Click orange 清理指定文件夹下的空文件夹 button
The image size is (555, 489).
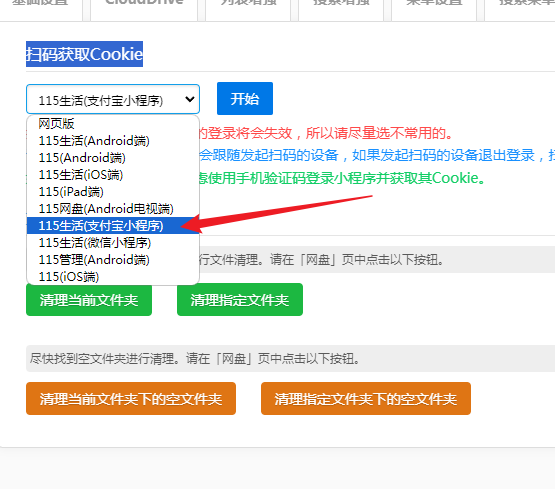366,399
